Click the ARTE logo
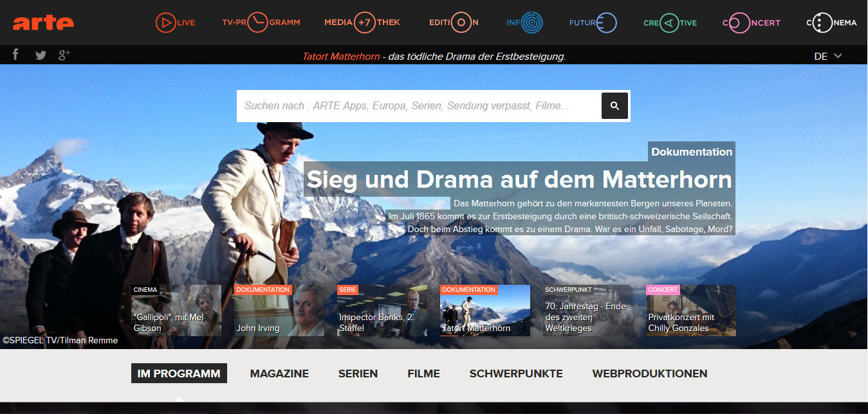 click(43, 22)
